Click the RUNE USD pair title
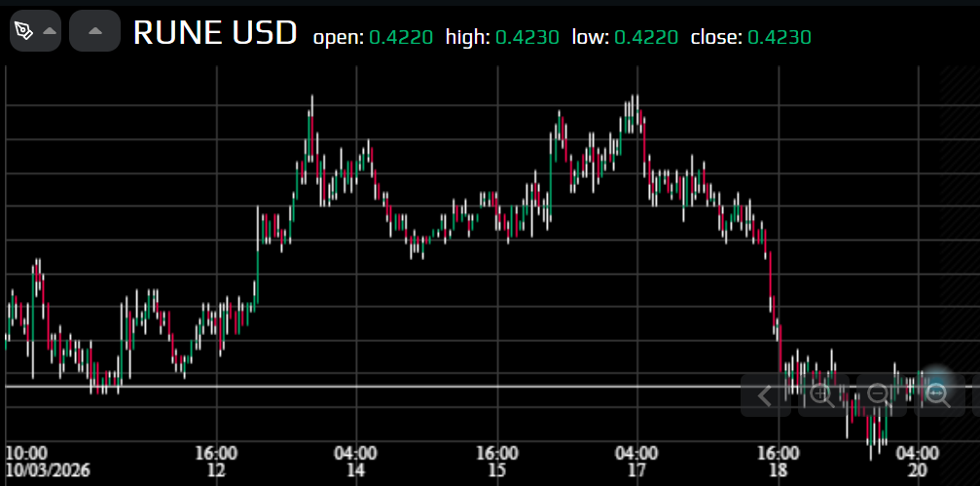Viewport: 980px width, 486px height. coord(215,33)
